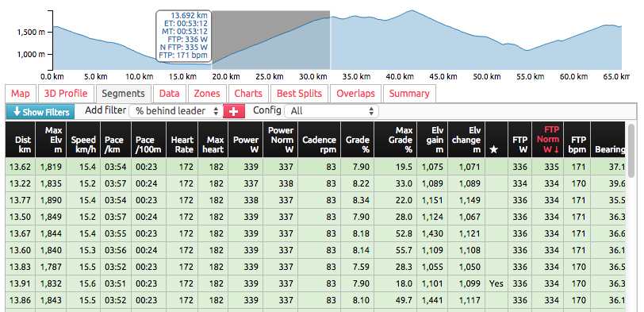Switch to the 3D Profile tab
The width and height of the screenshot is (644, 312).
point(66,94)
